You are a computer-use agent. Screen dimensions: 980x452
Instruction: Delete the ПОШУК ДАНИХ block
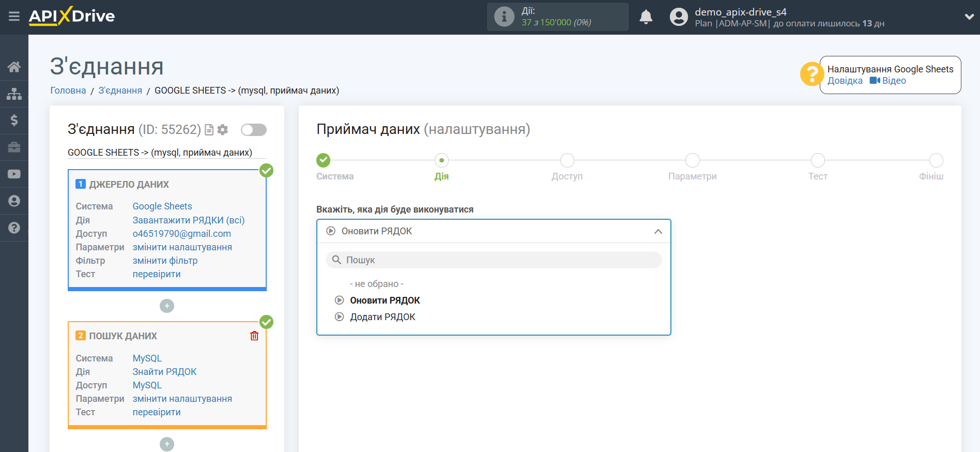click(x=254, y=336)
